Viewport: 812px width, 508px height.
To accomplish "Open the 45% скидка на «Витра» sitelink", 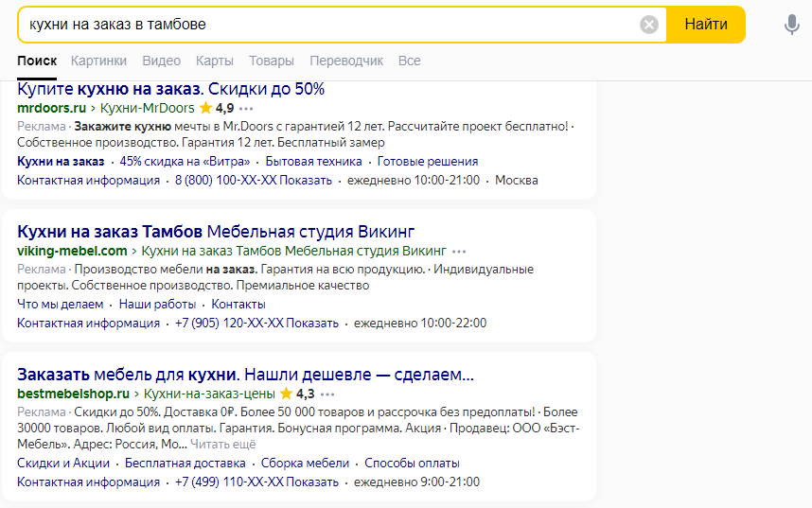I will click(x=185, y=162).
